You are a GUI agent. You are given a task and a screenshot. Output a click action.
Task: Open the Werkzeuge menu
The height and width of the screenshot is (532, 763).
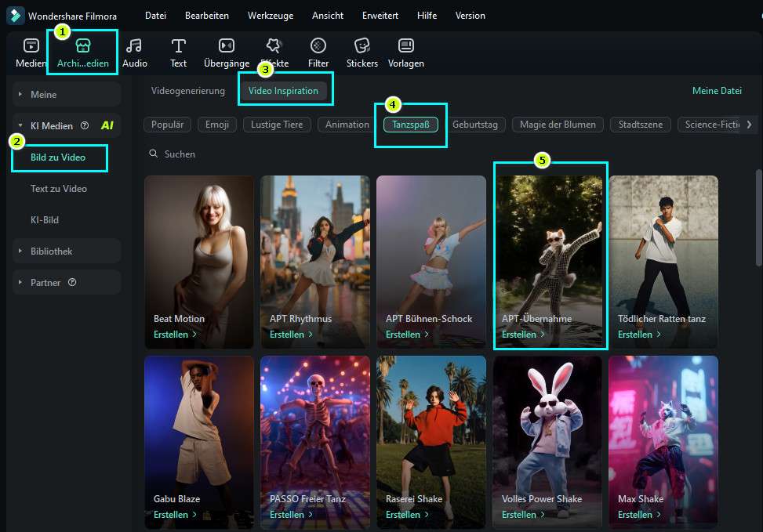pyautogui.click(x=271, y=16)
